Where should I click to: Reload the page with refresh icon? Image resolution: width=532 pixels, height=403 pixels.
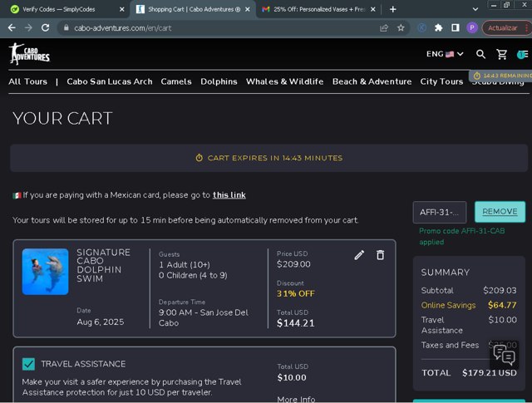coord(45,27)
